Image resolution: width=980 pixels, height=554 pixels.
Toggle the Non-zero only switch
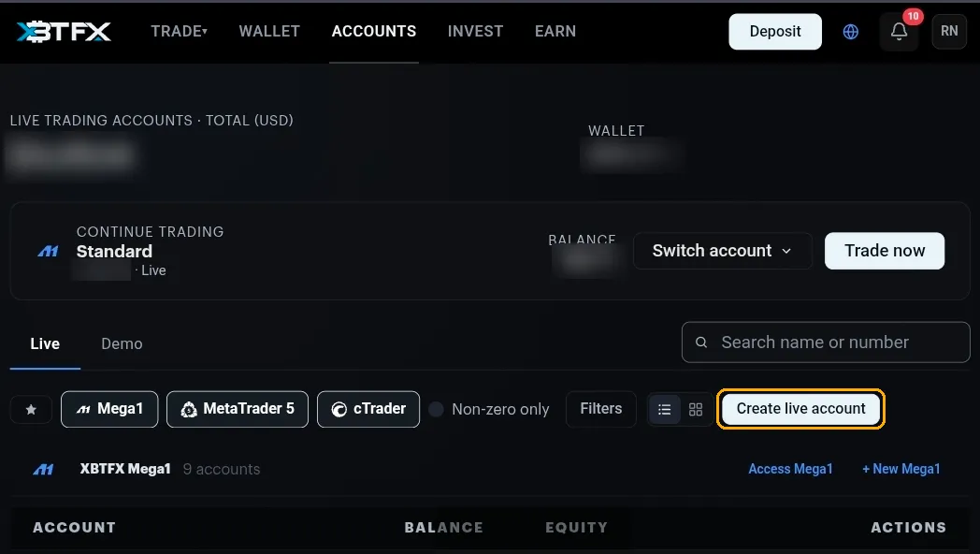coord(436,409)
